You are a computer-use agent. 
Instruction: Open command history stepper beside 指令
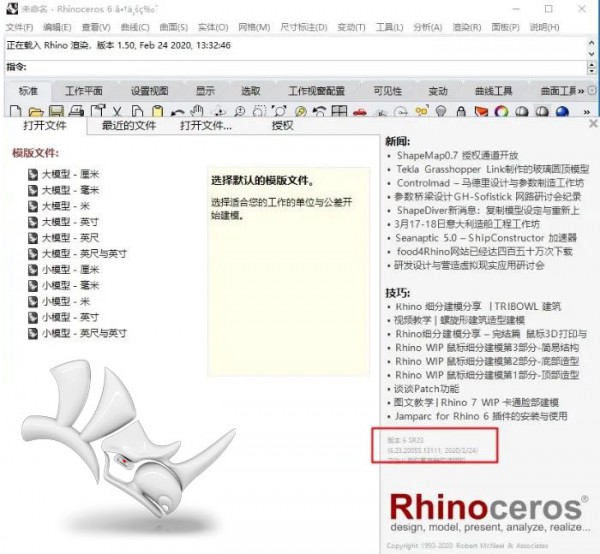(592, 68)
